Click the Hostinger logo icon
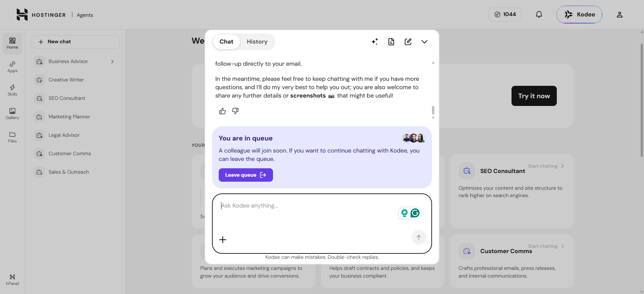 22,15
